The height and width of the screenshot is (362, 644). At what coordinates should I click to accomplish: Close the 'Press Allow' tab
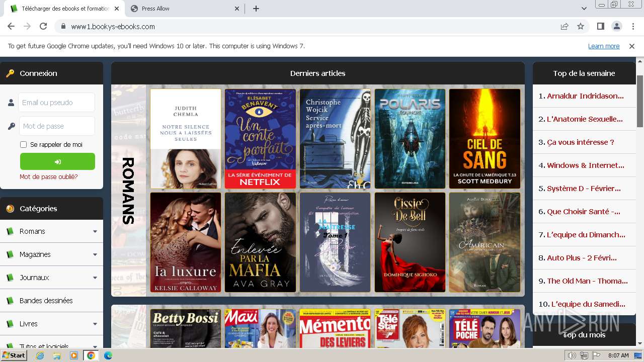coord(237,9)
